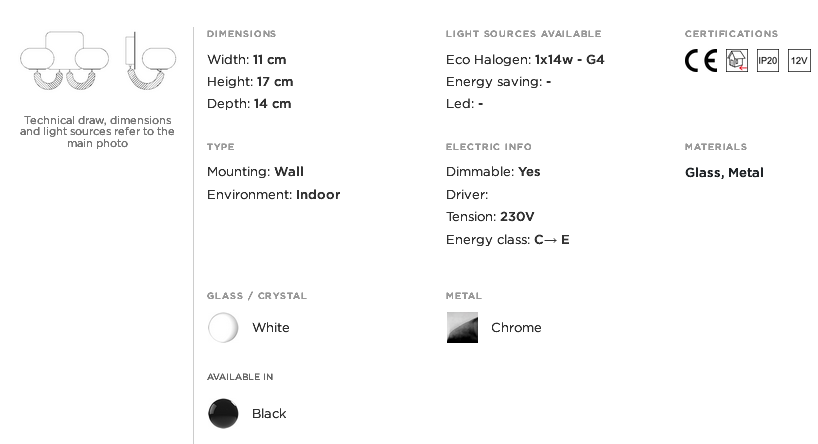Viewport: 818px width, 444px height.
Task: Click the Light Sources Available heading
Action: (x=523, y=34)
